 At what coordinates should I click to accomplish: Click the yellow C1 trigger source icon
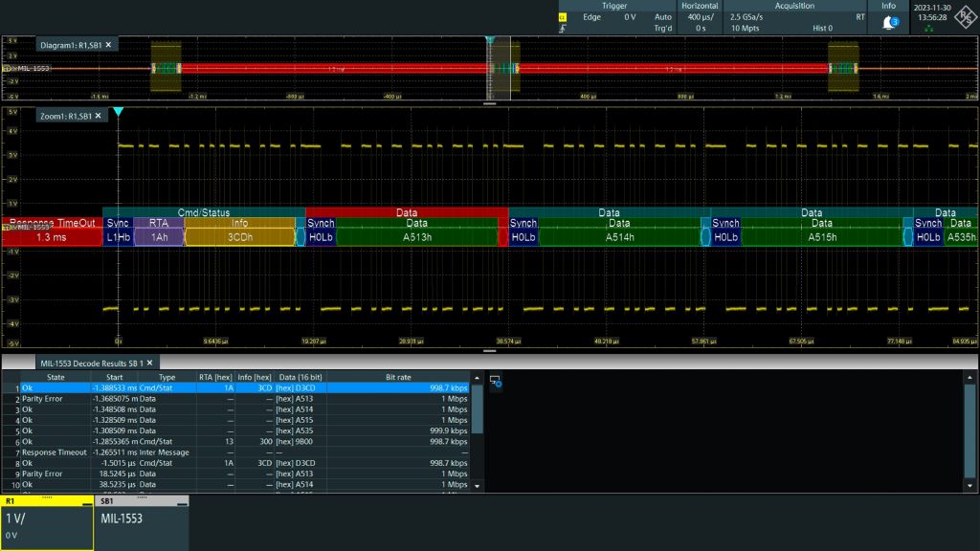(x=563, y=16)
